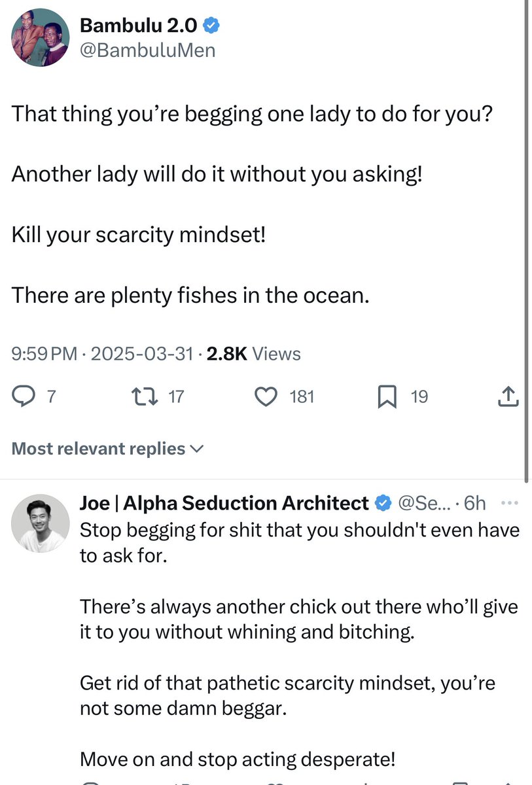Bookmark the Bambulu 2.0 post

(387, 396)
